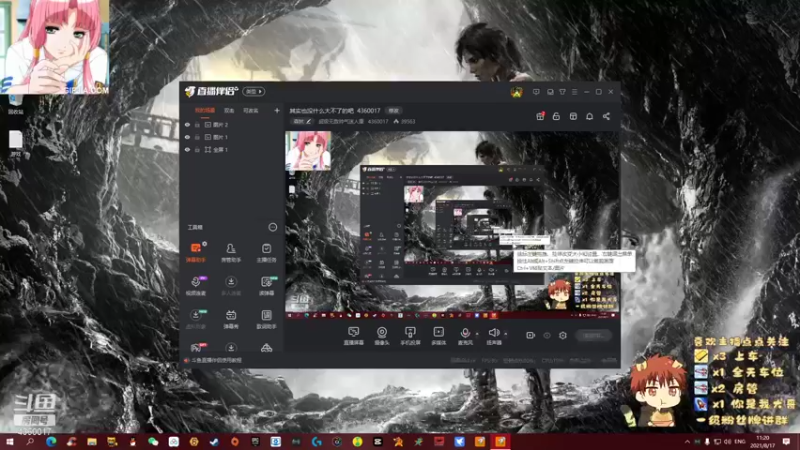Expand the toolbox more-options circle button

tap(273, 227)
